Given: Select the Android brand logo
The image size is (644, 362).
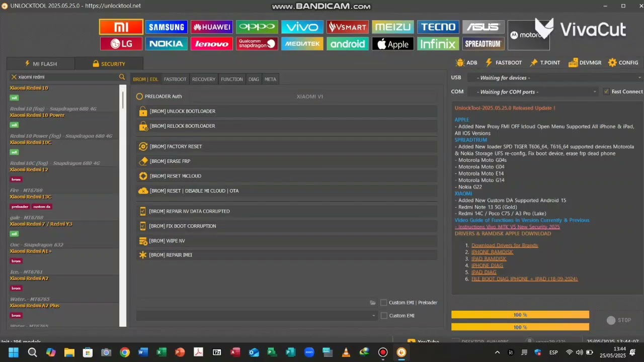Looking at the screenshot, I should 348,44.
